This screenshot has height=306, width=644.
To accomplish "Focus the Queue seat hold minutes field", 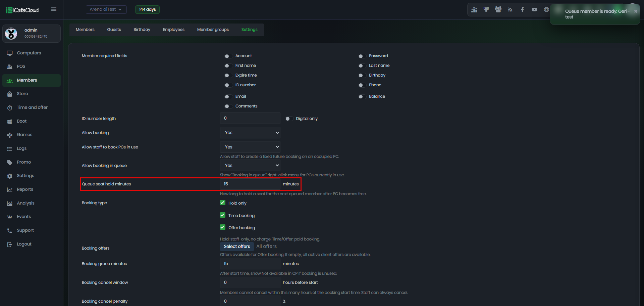I will pyautogui.click(x=250, y=184).
